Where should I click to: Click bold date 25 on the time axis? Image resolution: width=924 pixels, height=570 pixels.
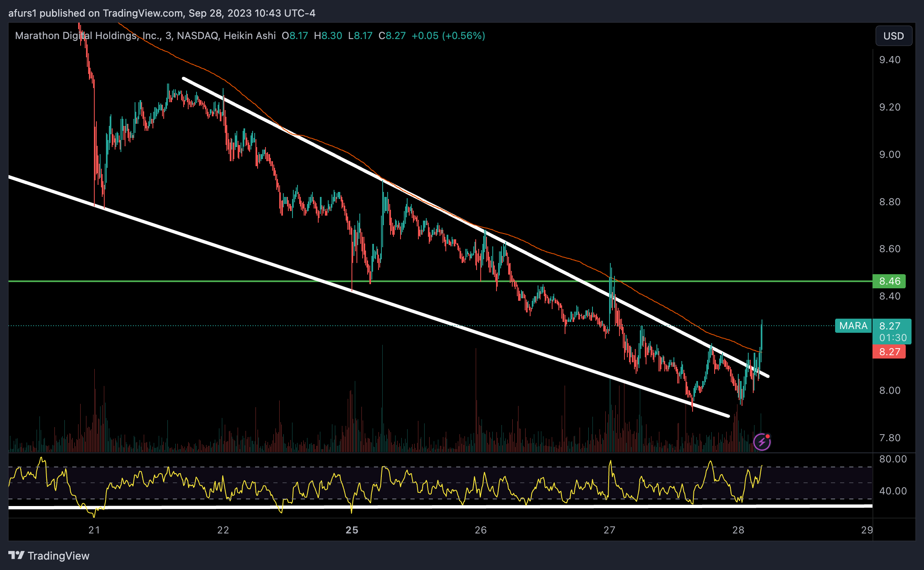coord(352,530)
